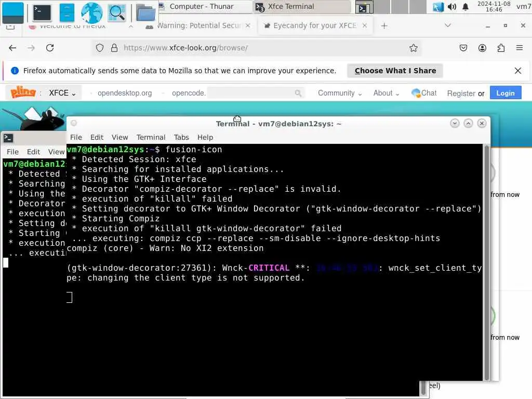Expand the About dropdown
Image resolution: width=532 pixels, height=399 pixels.
pos(386,93)
